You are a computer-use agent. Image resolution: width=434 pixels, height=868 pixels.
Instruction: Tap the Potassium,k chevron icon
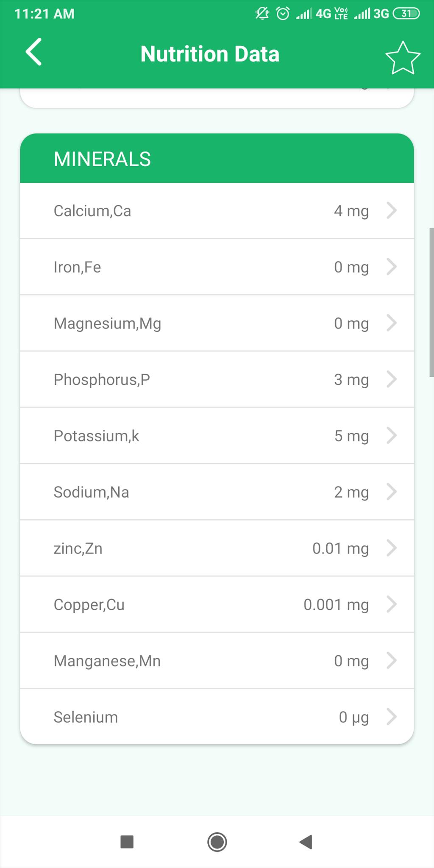(x=392, y=435)
